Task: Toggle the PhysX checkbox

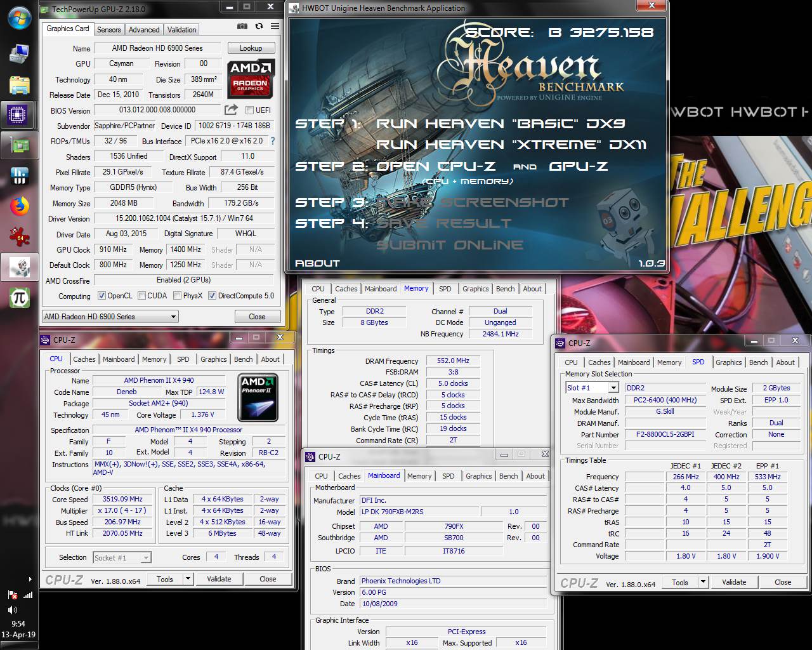Action: 177,296
